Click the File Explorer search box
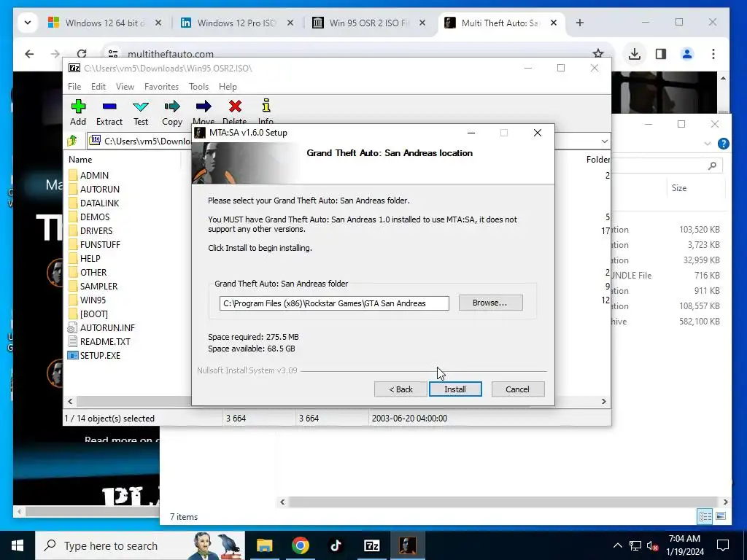 666,166
